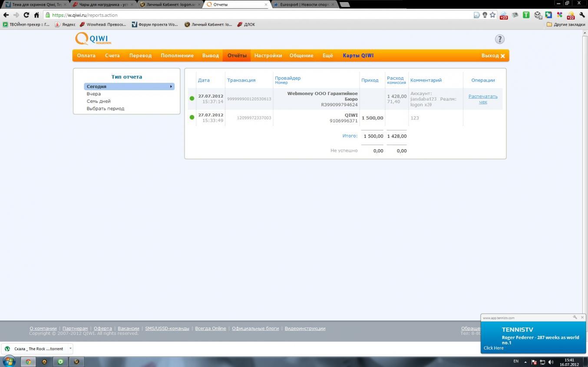Open Chrome wrench settings menu
The width and height of the screenshot is (588, 367).
click(x=582, y=15)
